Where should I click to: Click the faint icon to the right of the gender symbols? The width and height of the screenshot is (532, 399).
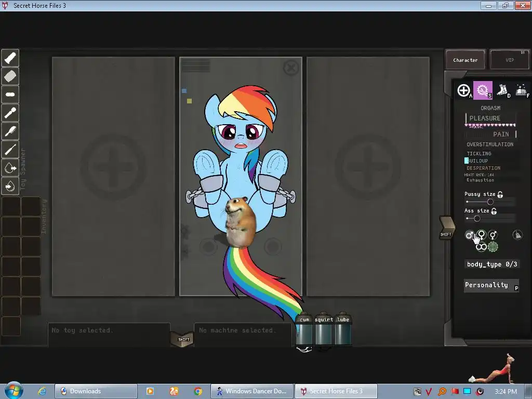(517, 235)
